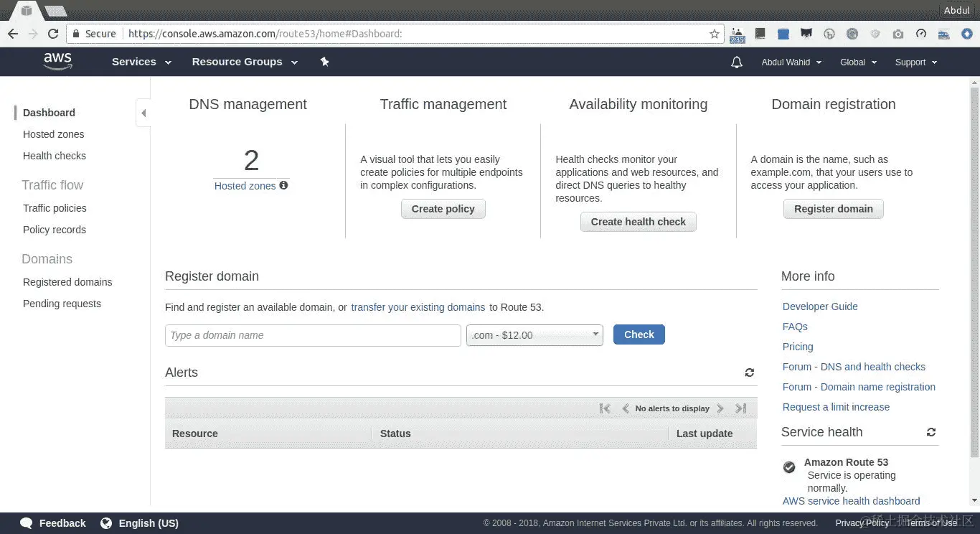
Task: Click the Create health check button
Action: pyautogui.click(x=639, y=222)
